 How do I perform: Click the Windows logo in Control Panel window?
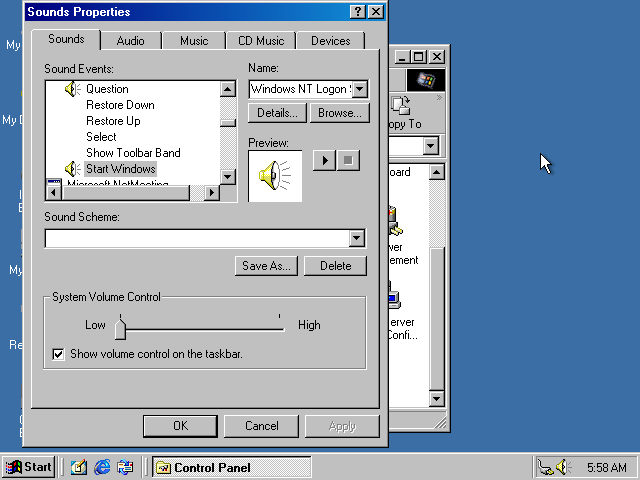[426, 80]
